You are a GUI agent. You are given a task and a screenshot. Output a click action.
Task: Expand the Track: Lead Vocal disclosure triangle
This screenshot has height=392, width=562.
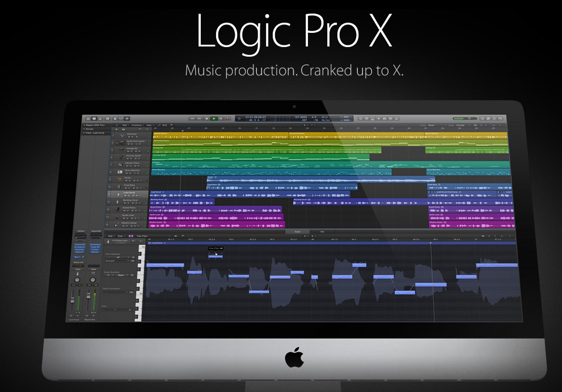(84, 133)
